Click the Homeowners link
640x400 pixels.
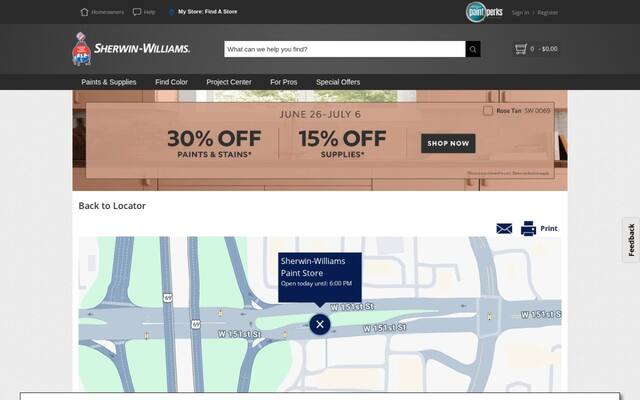tap(107, 12)
